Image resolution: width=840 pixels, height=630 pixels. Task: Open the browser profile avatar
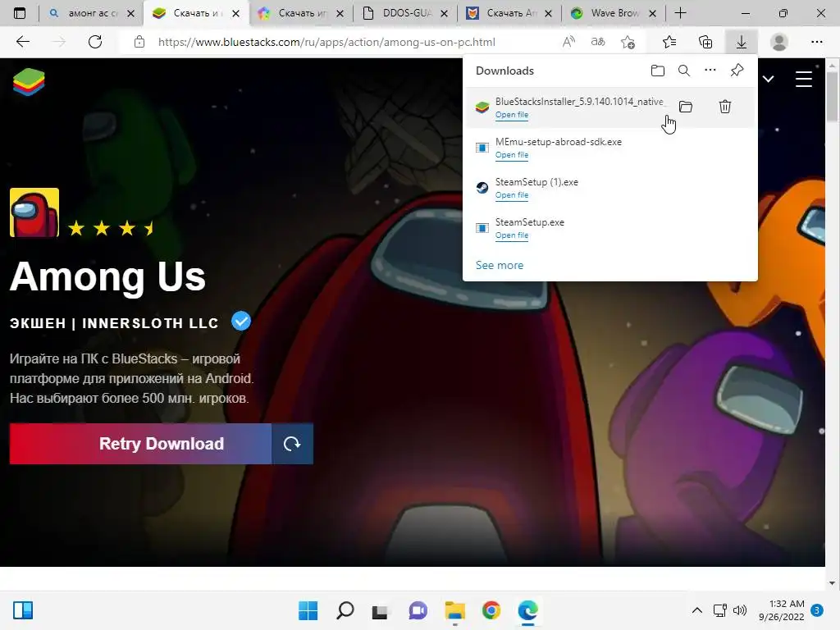(x=779, y=42)
